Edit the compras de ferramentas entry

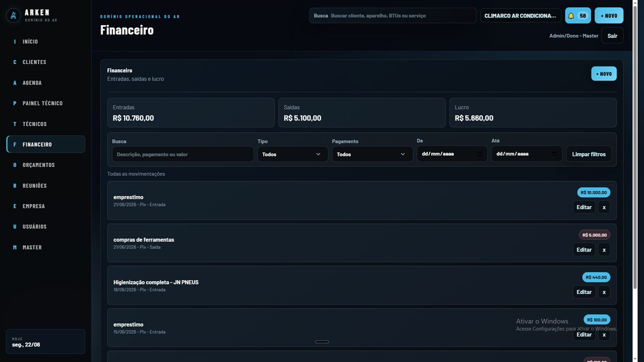(x=584, y=249)
